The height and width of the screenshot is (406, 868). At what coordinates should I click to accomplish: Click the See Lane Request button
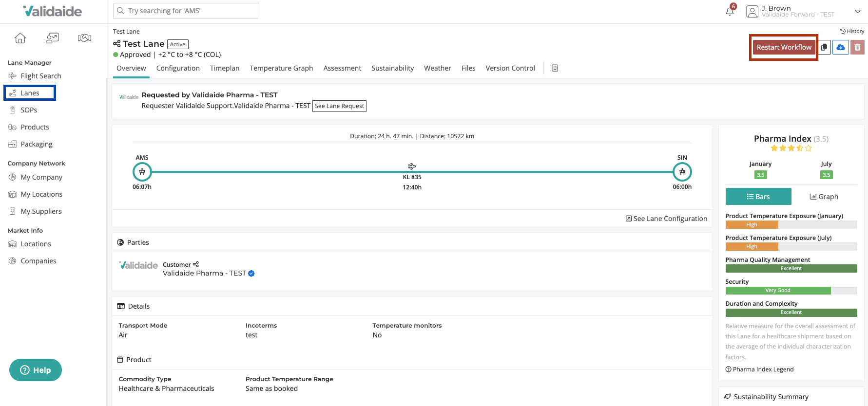point(339,106)
